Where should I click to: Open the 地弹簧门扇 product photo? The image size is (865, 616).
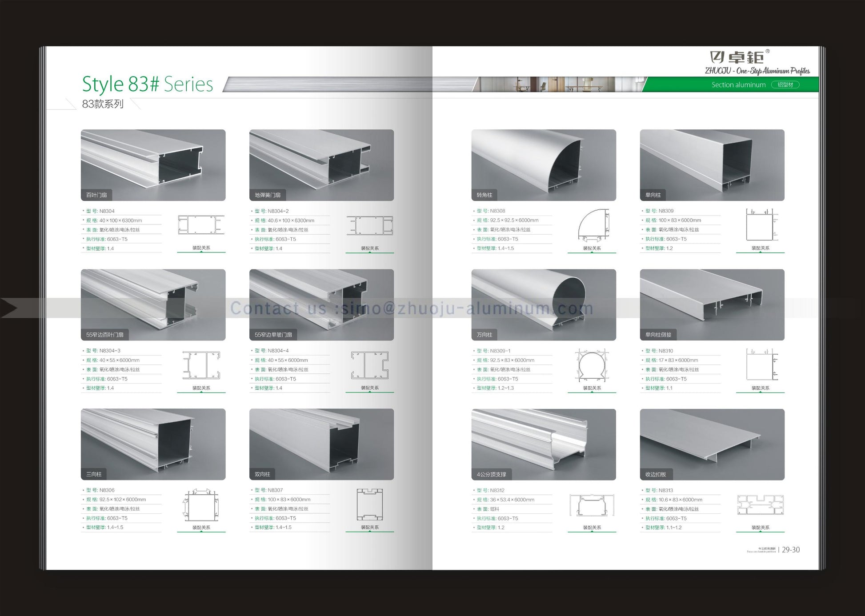321,165
